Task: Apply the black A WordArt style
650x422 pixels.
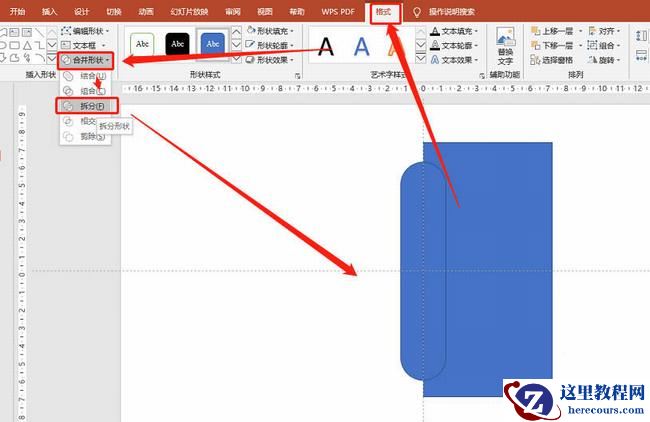Action: click(326, 46)
